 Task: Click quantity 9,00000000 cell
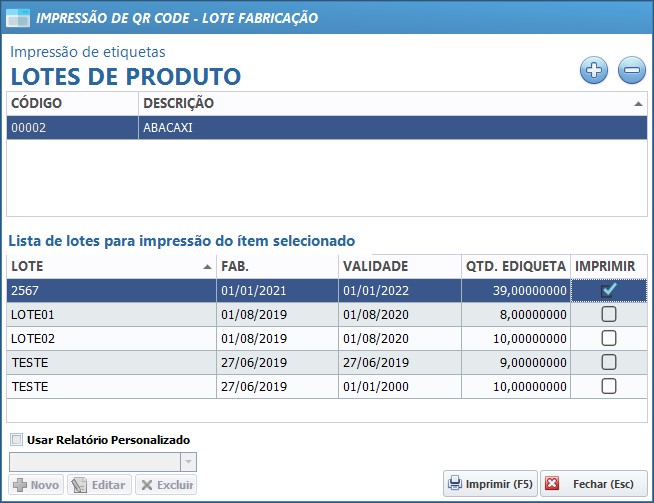click(x=516, y=362)
